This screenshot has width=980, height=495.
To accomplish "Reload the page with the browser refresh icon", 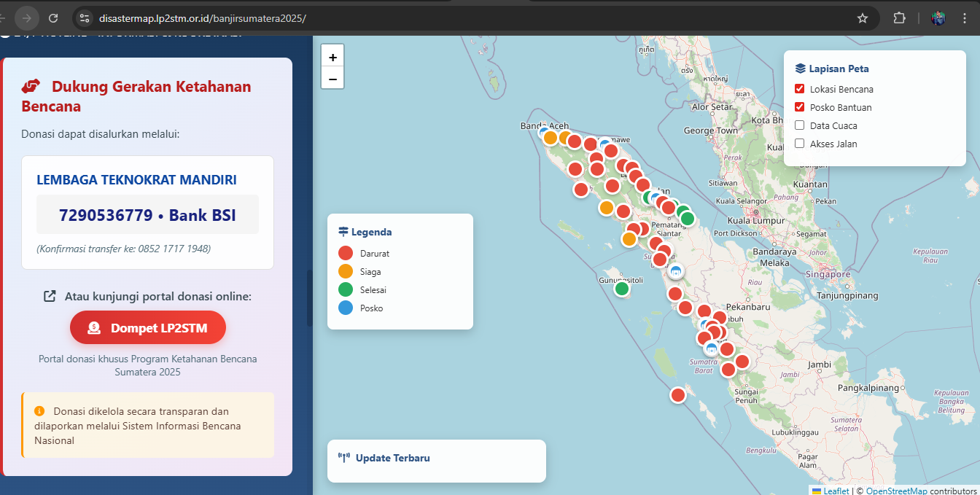I will click(x=53, y=18).
